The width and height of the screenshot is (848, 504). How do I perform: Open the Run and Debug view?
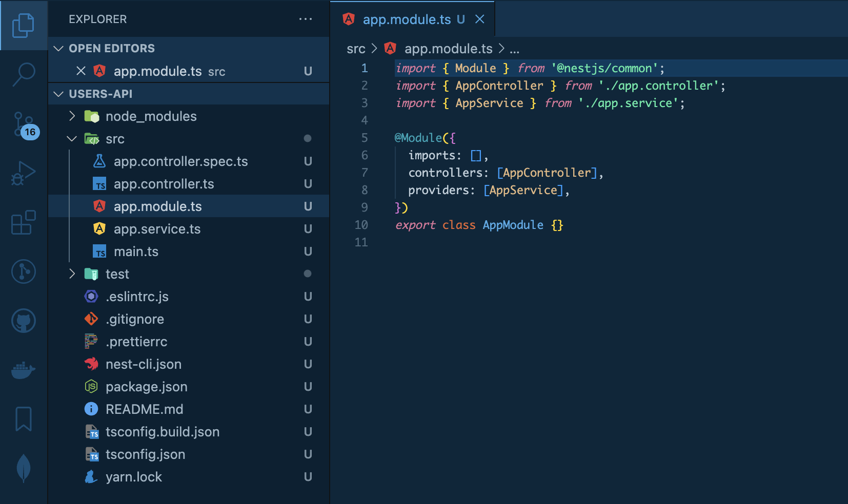(24, 174)
